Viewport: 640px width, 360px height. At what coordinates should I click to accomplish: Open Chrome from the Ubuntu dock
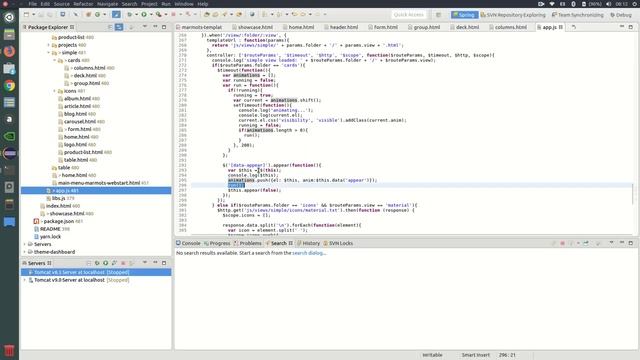[x=9, y=86]
